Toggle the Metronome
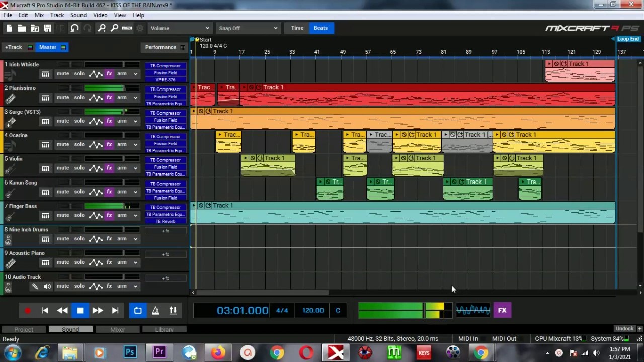The height and width of the screenshot is (362, 644). pos(155,311)
